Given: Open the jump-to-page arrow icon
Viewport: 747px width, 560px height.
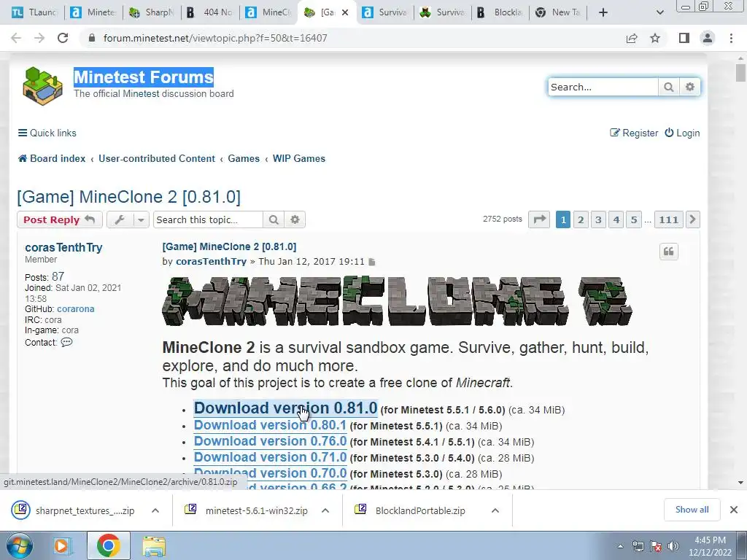Looking at the screenshot, I should click(539, 219).
